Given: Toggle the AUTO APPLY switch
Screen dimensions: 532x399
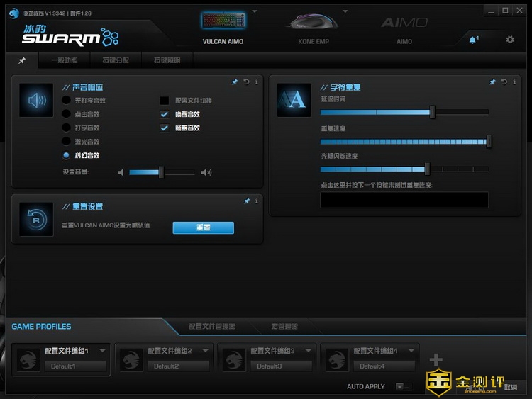Looking at the screenshot, I should 400,386.
